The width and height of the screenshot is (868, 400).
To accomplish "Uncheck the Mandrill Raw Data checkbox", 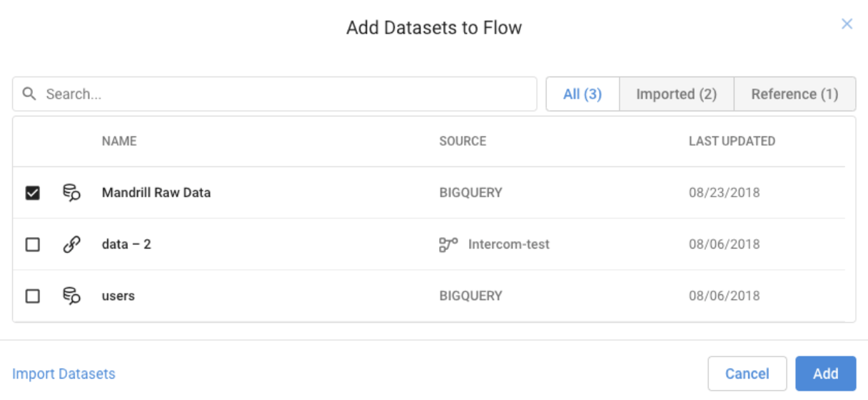I will 33,193.
